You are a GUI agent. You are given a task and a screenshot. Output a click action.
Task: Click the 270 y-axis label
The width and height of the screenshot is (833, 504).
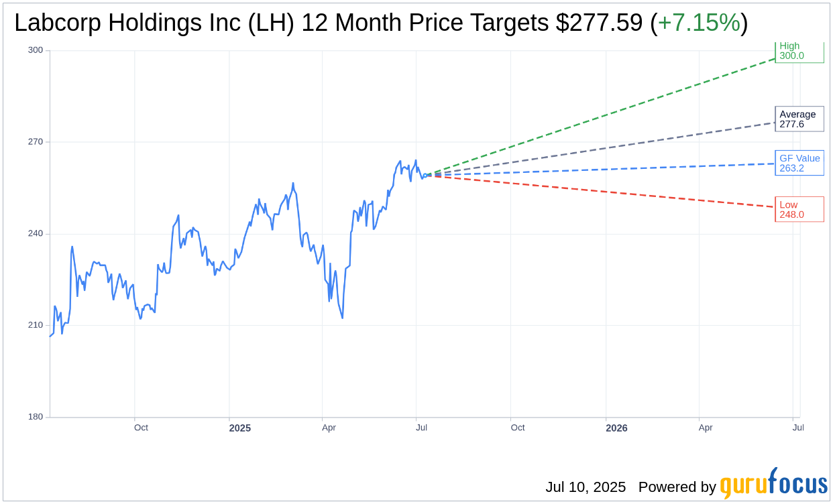[36, 141]
